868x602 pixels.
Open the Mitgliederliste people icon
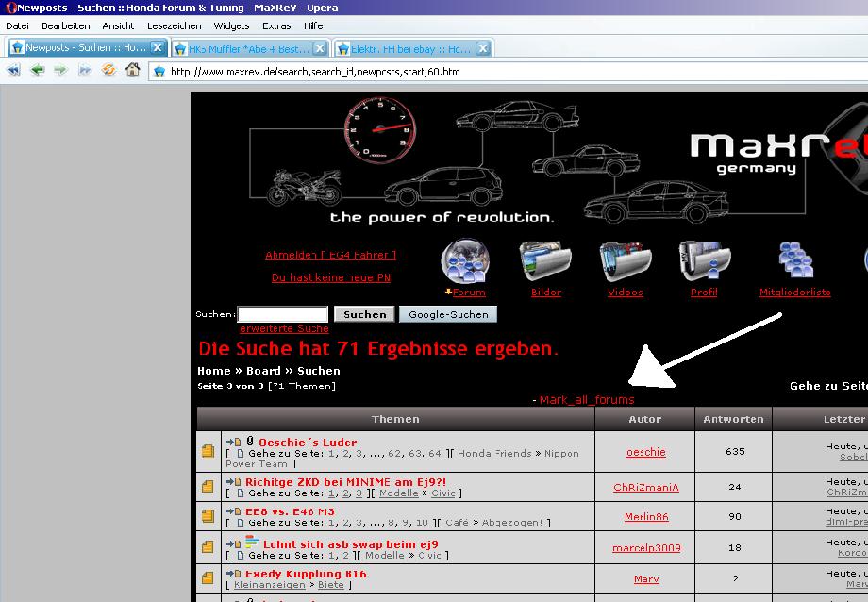795,259
